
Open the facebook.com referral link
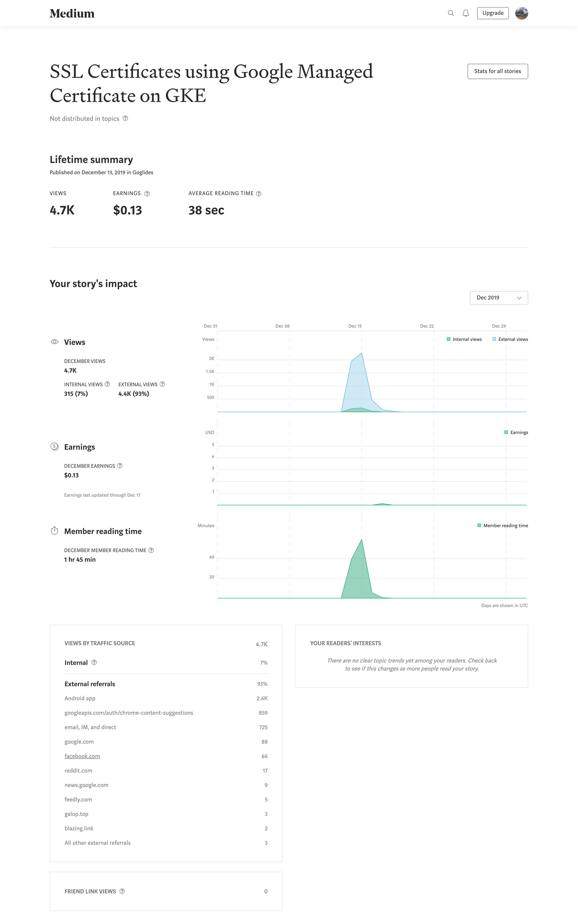coord(82,756)
